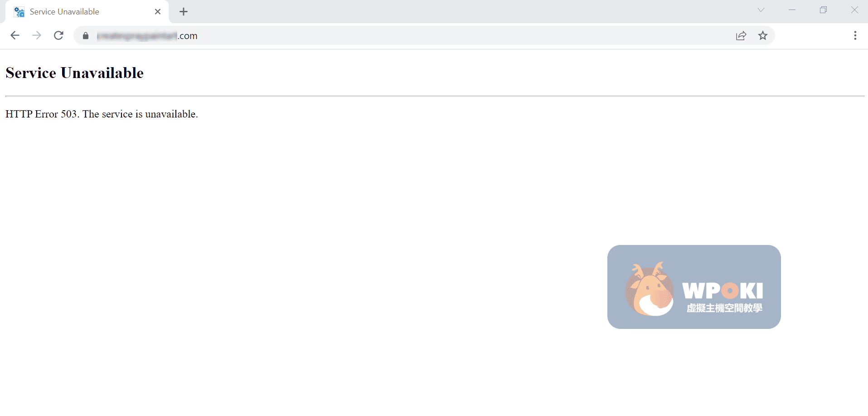The image size is (868, 416).
Task: Click the forward navigation arrow
Action: coord(37,35)
